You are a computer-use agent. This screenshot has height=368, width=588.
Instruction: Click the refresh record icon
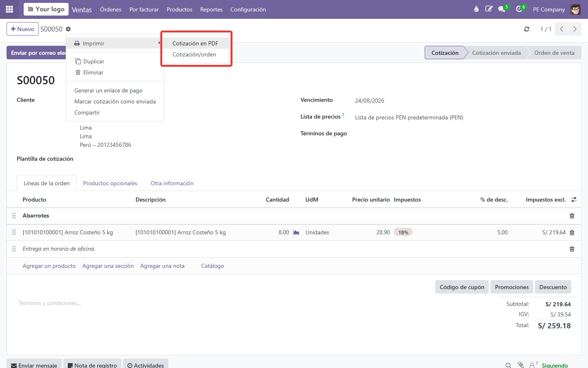[x=527, y=29]
